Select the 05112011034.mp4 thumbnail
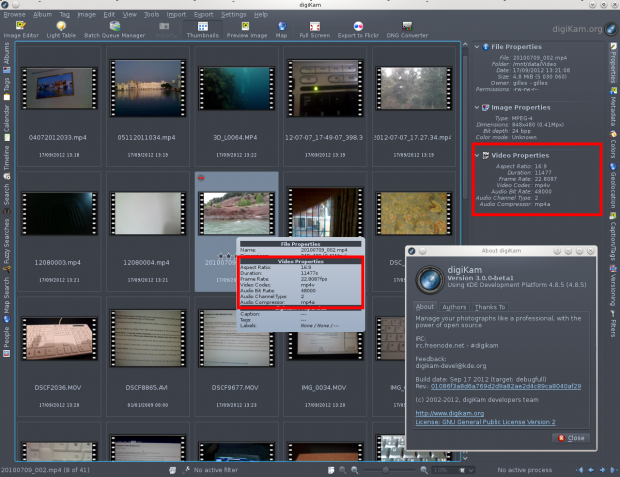 pos(147,88)
